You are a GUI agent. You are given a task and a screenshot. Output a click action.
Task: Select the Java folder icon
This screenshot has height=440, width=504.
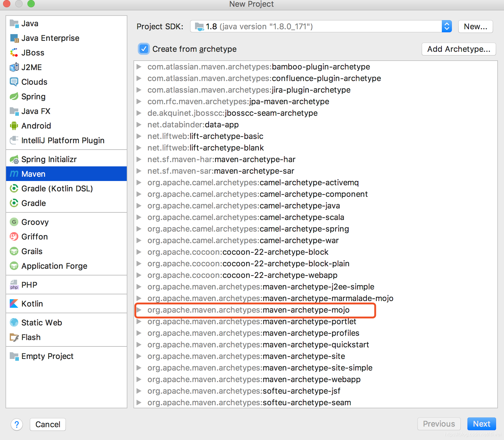click(x=14, y=23)
